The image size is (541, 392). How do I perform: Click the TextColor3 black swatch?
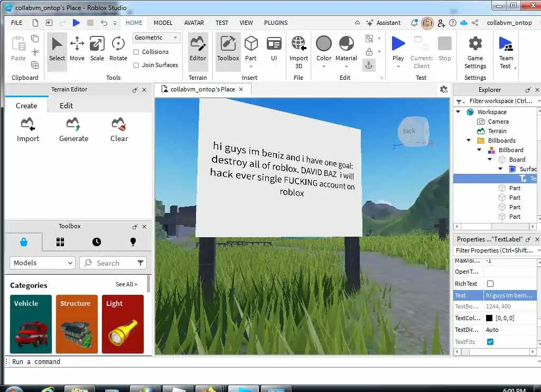[489, 318]
